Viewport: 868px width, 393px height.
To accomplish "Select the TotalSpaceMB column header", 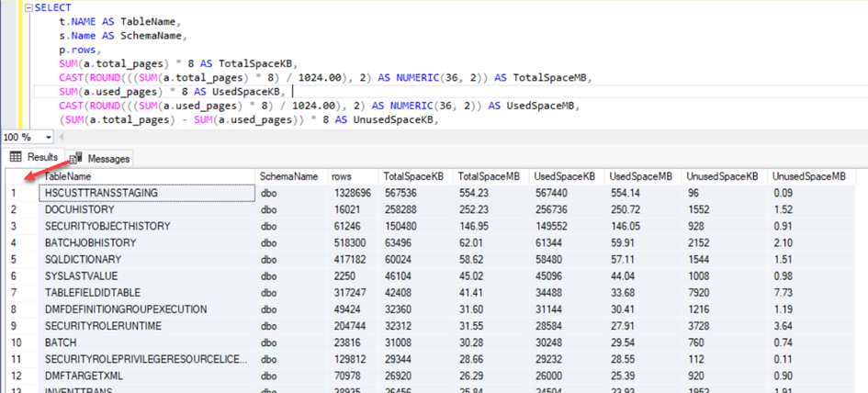I will [490, 175].
